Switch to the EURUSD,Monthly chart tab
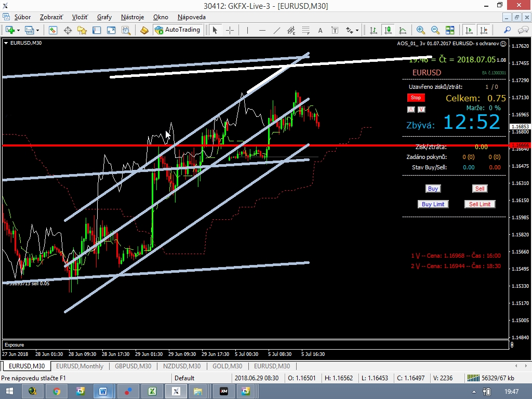 79,366
